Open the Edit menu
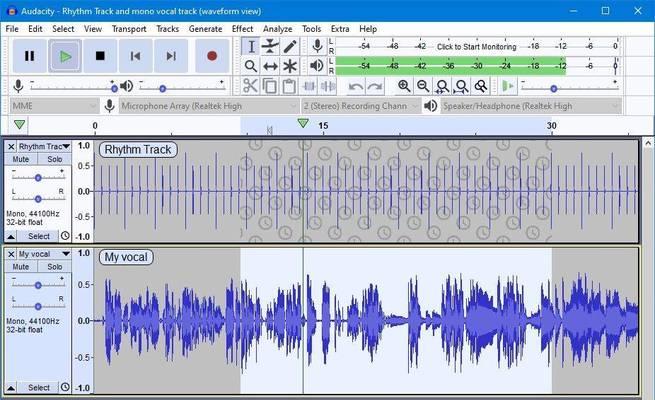Viewport: 655px width, 400px height. tap(36, 29)
